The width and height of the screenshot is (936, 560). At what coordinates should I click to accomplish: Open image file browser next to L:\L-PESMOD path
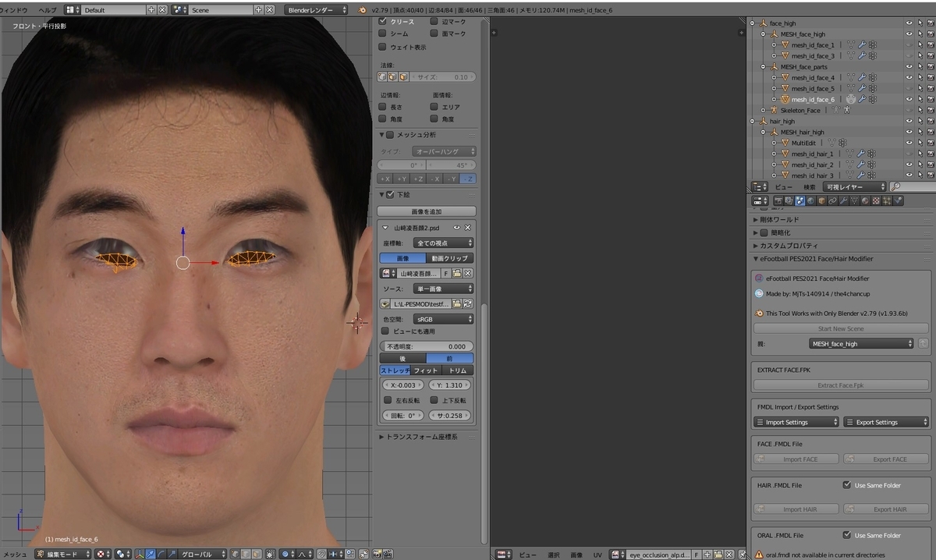458,303
